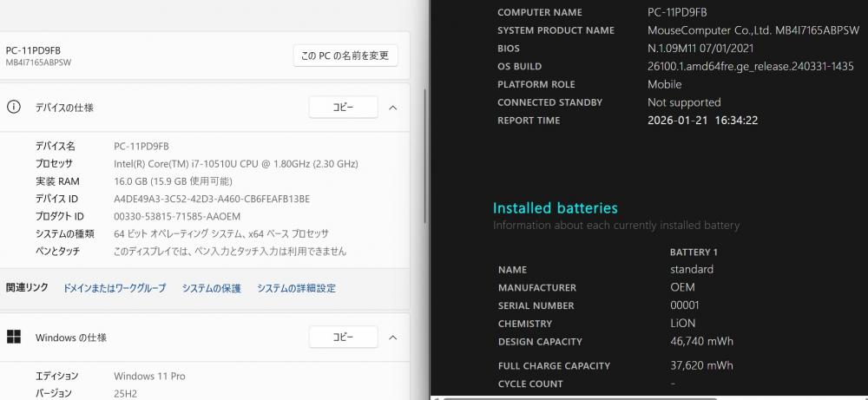Viewport: 868px width, 400px height.
Task: Click the computer name value in battery report
Action: (x=677, y=12)
